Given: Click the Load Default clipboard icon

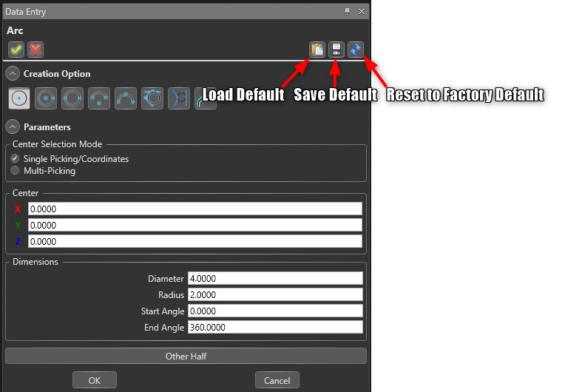Looking at the screenshot, I should click(x=317, y=50).
